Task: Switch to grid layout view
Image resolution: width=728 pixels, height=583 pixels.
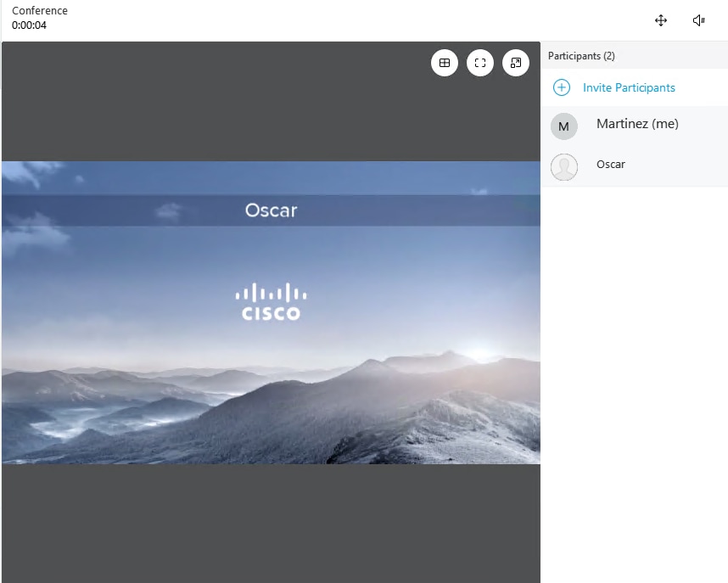Action: [445, 63]
